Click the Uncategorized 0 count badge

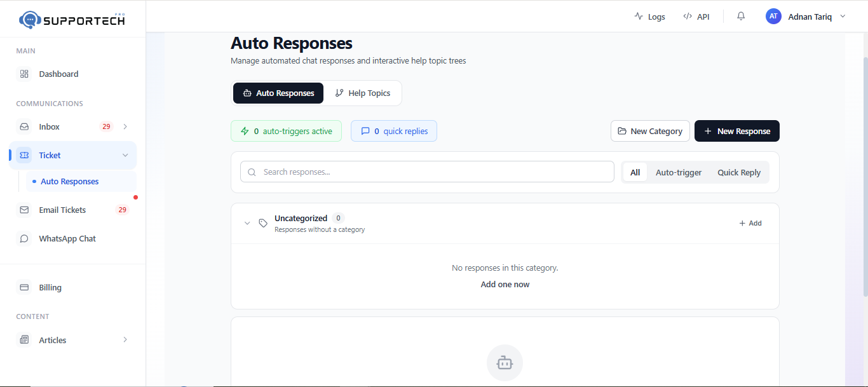click(x=338, y=218)
